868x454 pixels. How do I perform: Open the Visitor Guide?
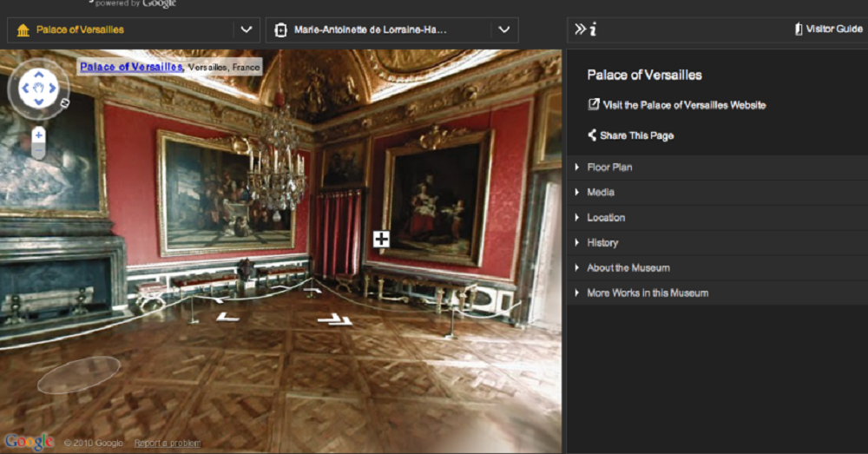(828, 30)
